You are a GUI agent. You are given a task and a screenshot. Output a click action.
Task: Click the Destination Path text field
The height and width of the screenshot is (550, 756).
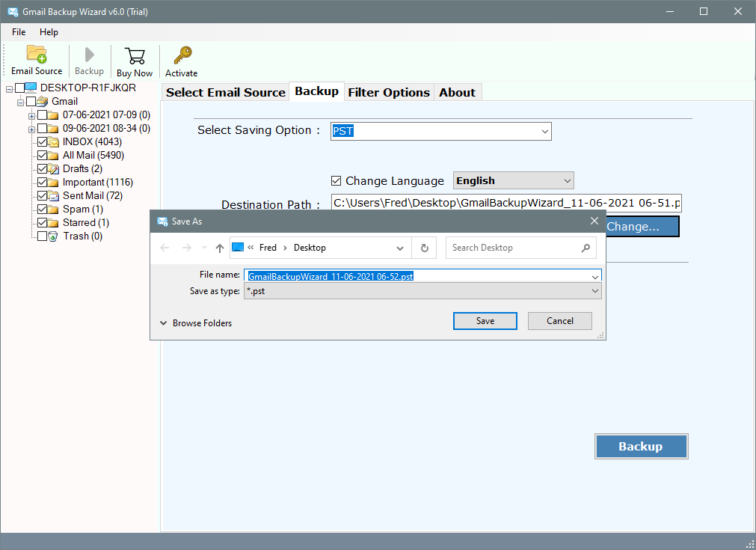506,203
